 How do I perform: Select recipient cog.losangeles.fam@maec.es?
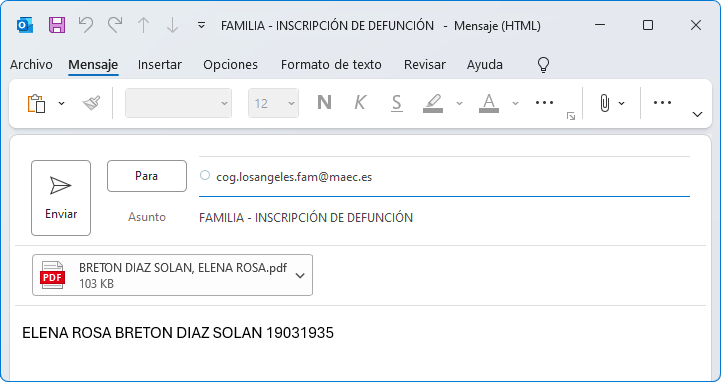coord(294,177)
